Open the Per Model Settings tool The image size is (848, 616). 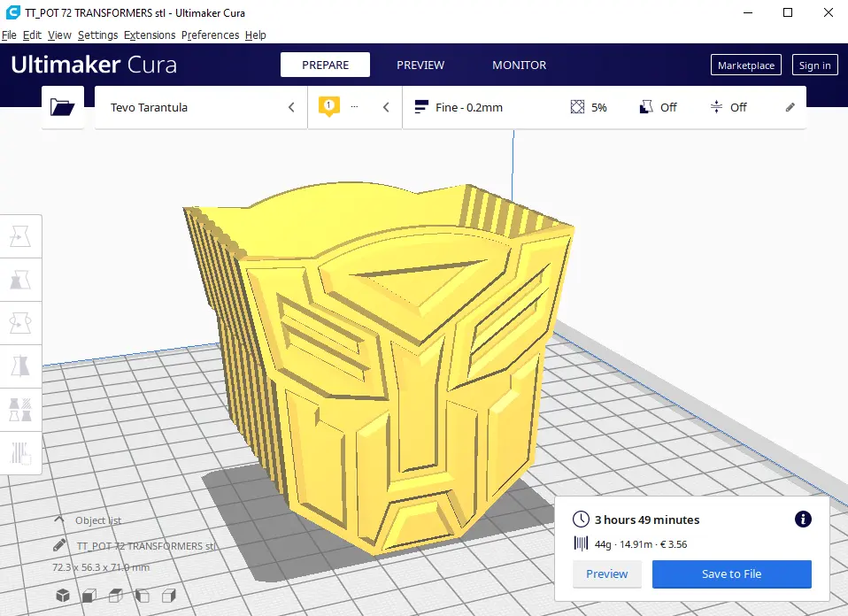tap(20, 410)
